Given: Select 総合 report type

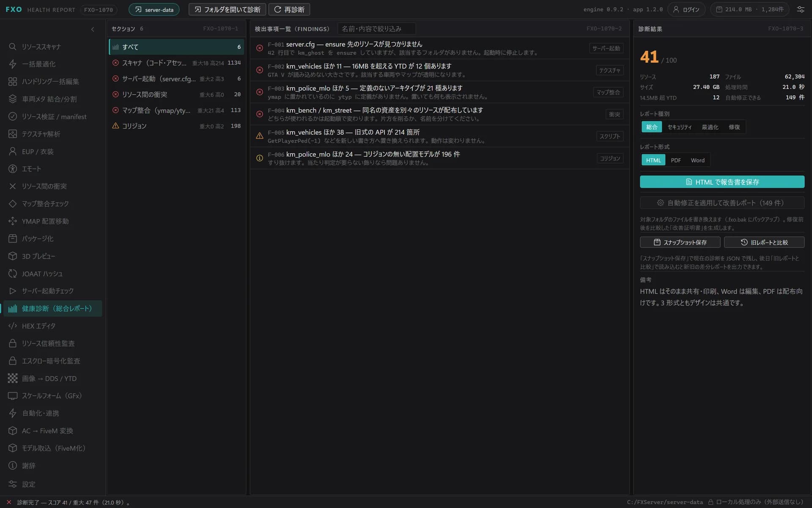Looking at the screenshot, I should (652, 127).
